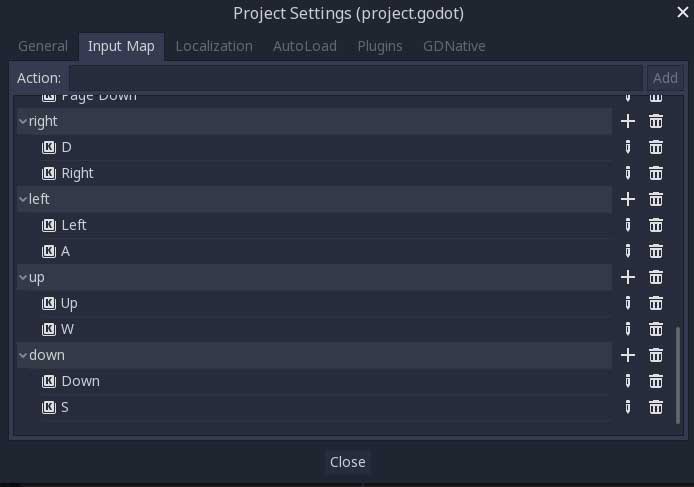Remove the Right key binding
Screen dimensions: 694x487
[x=656, y=173]
